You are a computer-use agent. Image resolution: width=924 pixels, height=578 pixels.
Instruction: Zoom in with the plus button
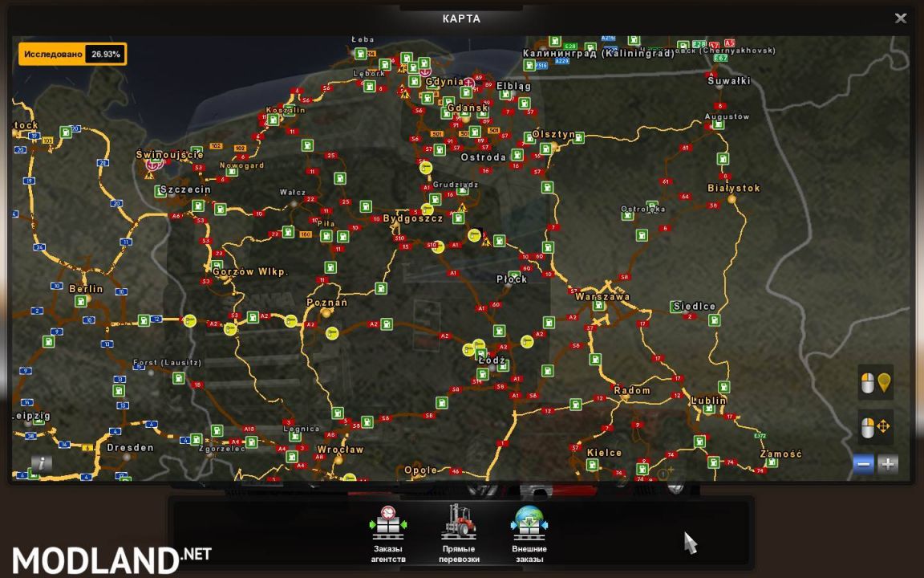tap(887, 464)
